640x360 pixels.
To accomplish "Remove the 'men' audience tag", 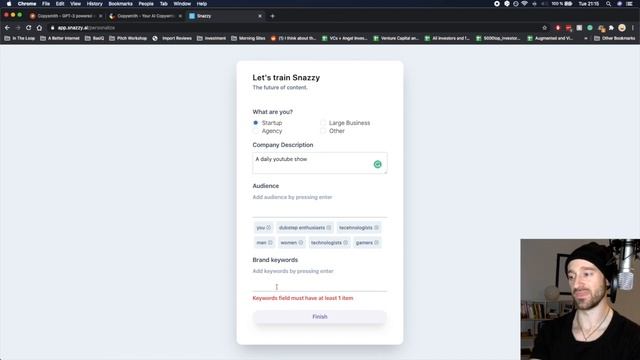I will pos(270,243).
